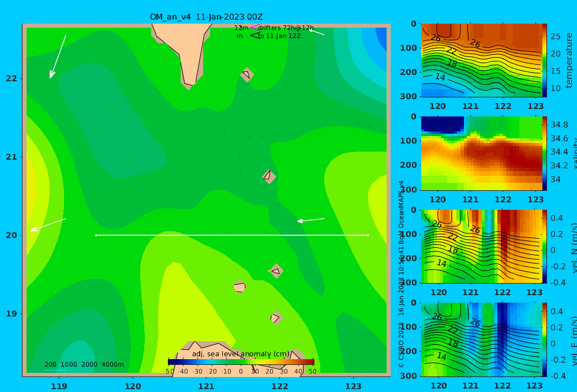Click the vertical CSIRO OceanMAPS copyright text
Viewport: 577px width, 392px height.
[401, 274]
